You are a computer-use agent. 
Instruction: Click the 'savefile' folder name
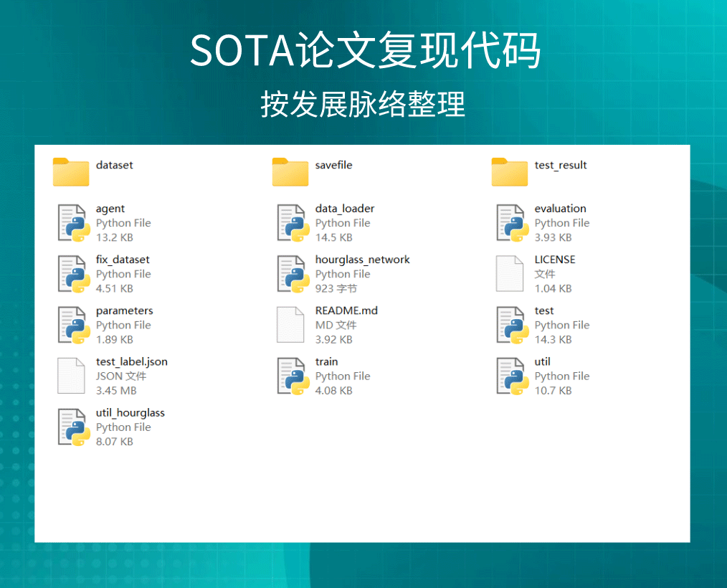click(333, 165)
